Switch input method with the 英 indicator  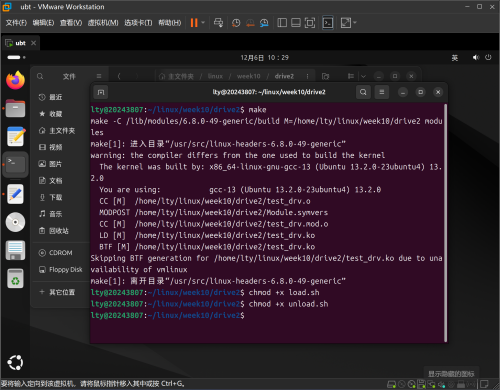pos(455,58)
